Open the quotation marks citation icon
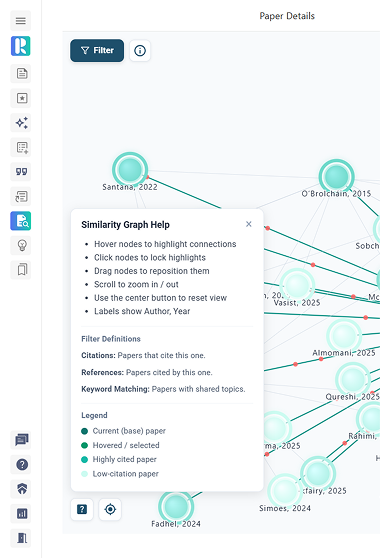The image size is (380, 558). click(x=22, y=172)
